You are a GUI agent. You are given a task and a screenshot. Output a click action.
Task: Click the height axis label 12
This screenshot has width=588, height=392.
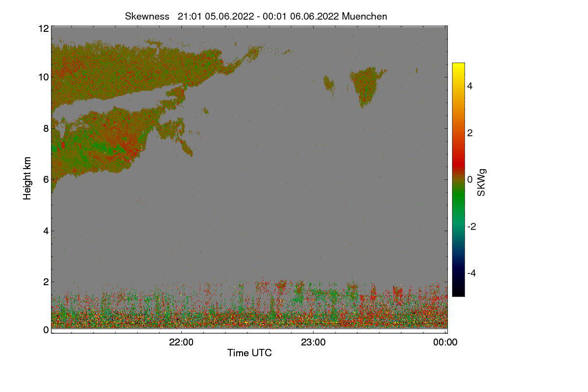(x=43, y=28)
